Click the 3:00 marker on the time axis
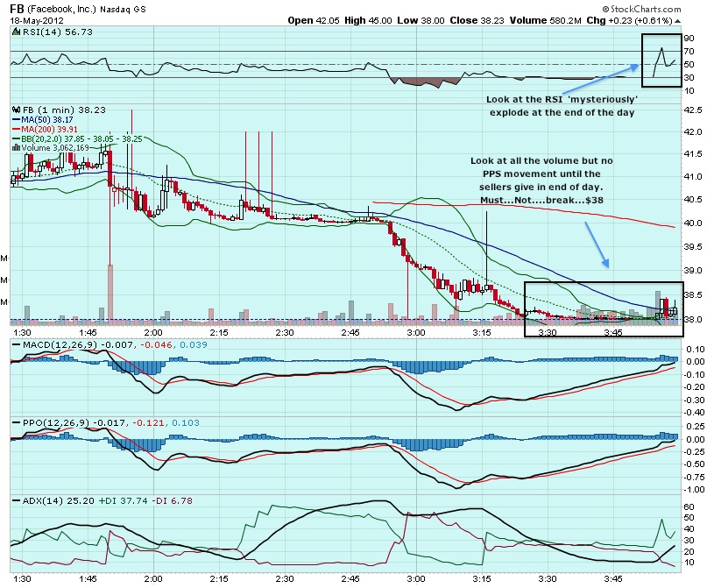 tap(415, 333)
